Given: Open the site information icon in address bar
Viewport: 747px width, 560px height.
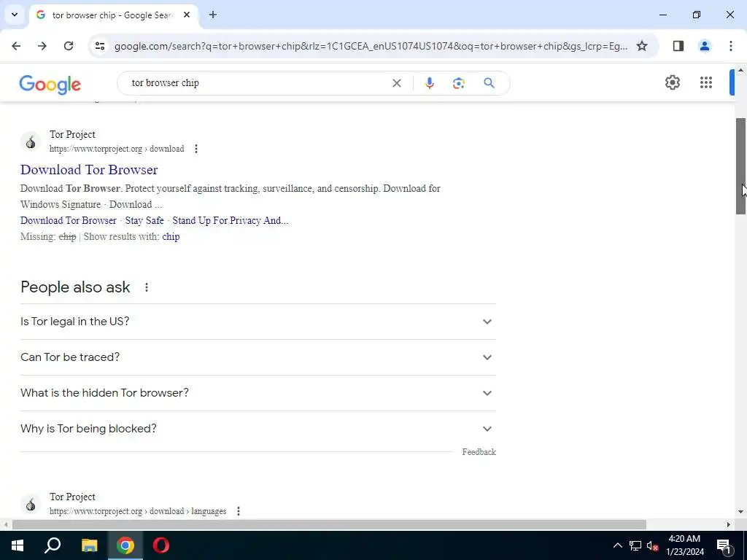Looking at the screenshot, I should click(99, 46).
